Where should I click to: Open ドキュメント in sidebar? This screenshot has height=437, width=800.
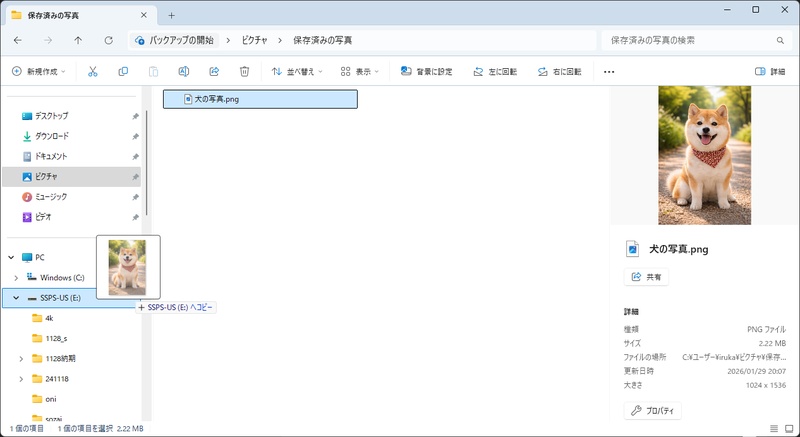click(51, 157)
